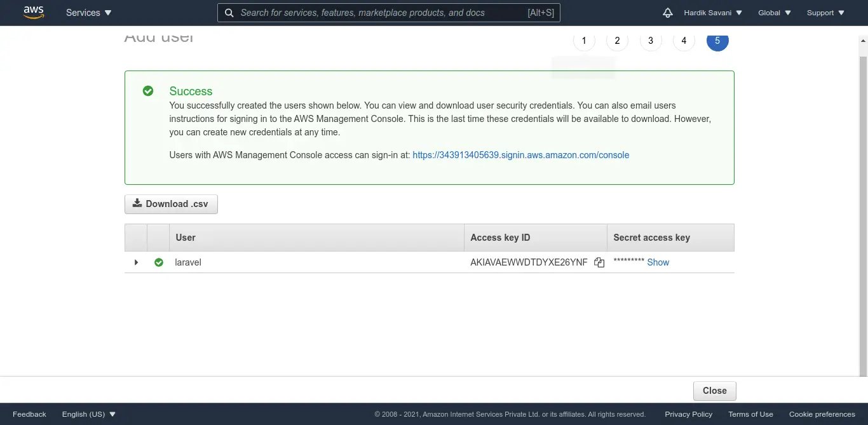
Task: Open the Services dropdown menu
Action: 88,13
